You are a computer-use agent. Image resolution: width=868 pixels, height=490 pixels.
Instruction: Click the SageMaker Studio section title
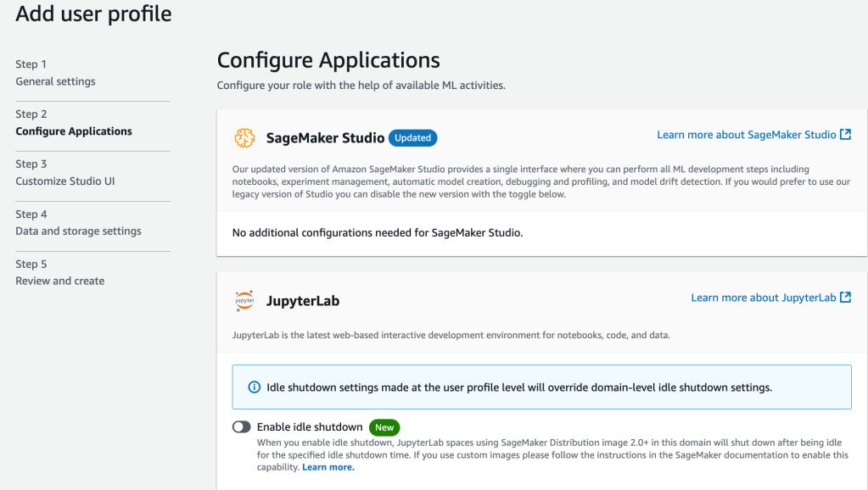325,137
